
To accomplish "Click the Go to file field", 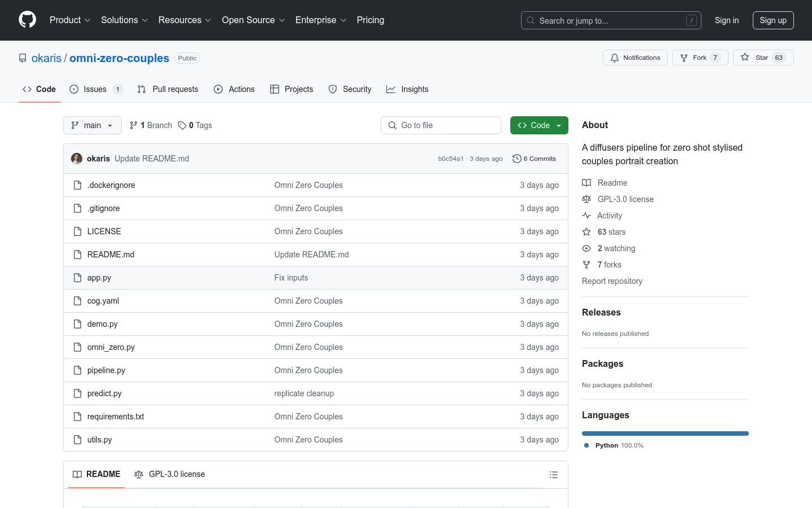I will coord(441,125).
